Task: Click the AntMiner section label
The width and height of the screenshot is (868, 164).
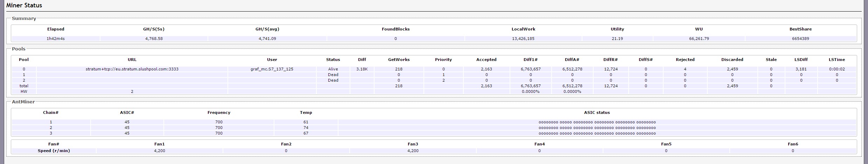Action: click(23, 102)
